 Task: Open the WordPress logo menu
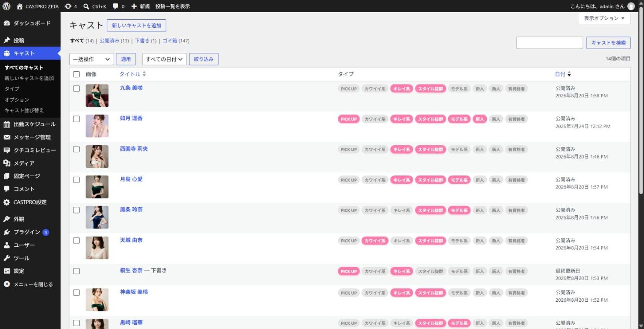tap(6, 6)
